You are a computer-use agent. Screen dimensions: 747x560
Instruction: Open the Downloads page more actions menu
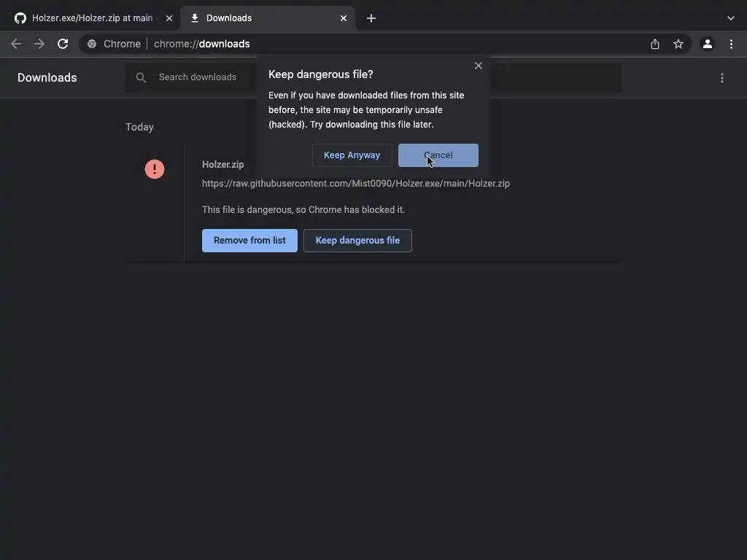coord(722,77)
